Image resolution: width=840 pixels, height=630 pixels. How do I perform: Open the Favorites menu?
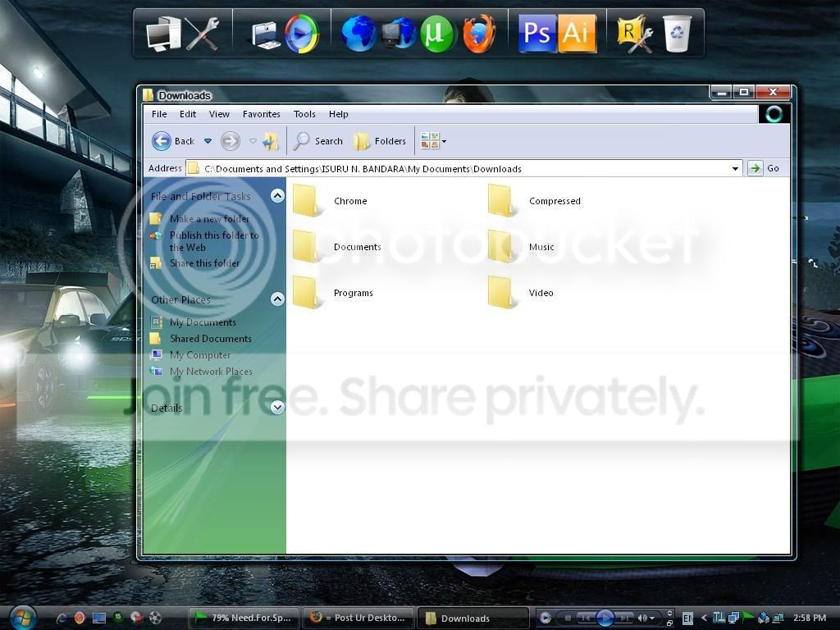262,114
